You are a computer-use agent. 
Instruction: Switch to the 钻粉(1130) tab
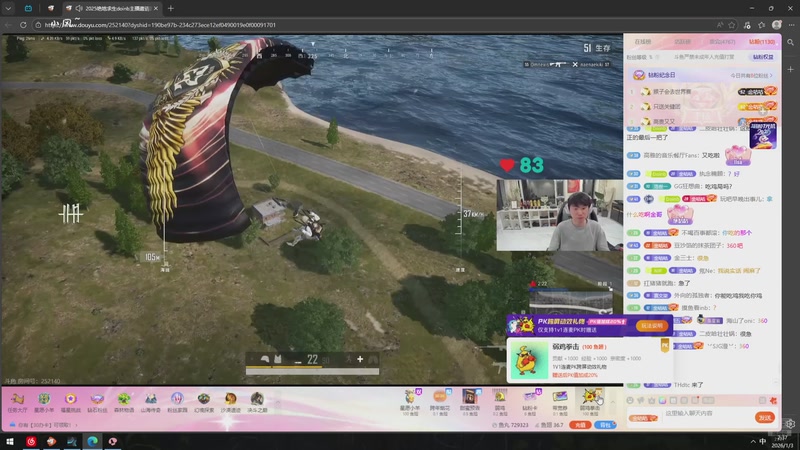[762, 42]
